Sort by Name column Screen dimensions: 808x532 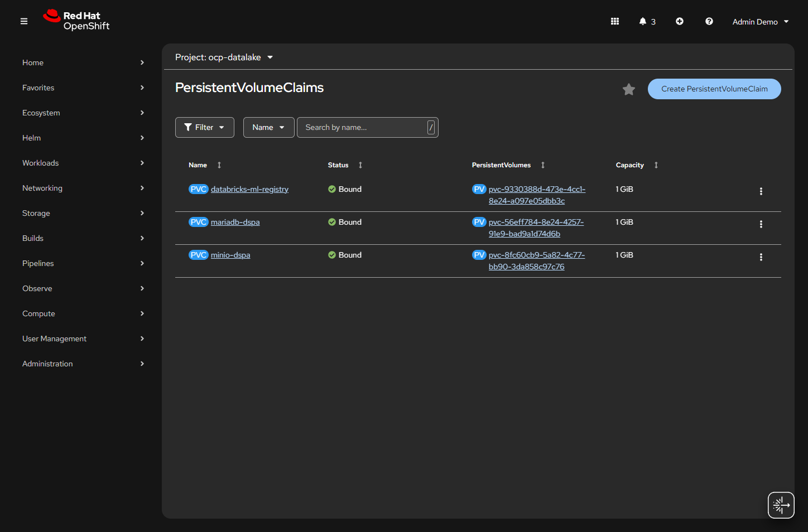click(x=205, y=165)
